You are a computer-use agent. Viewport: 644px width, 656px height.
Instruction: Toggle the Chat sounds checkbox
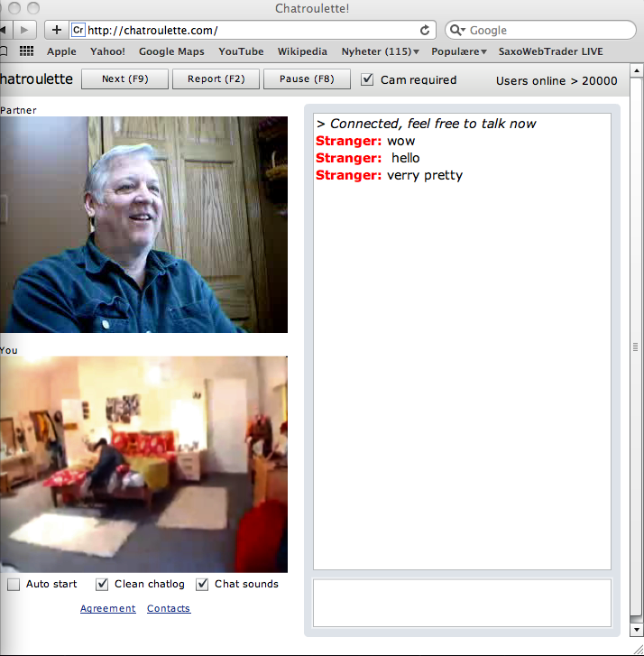tap(202, 585)
